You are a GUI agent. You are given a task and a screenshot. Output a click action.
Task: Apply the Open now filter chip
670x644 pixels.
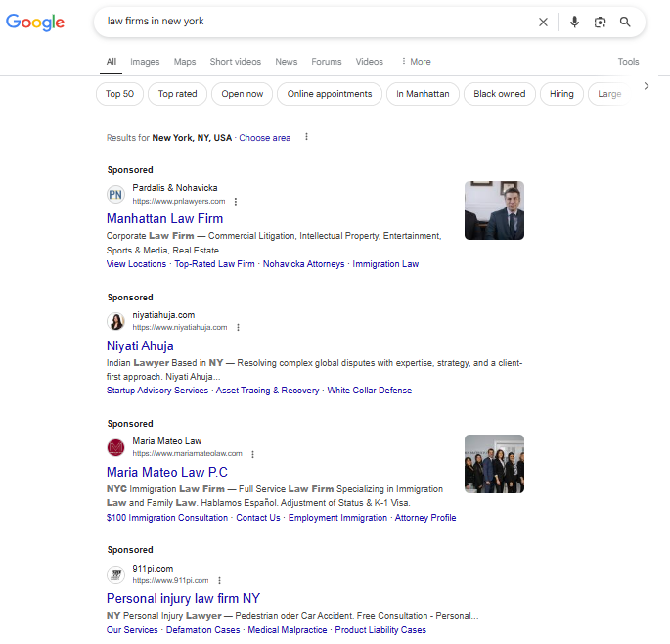(243, 94)
